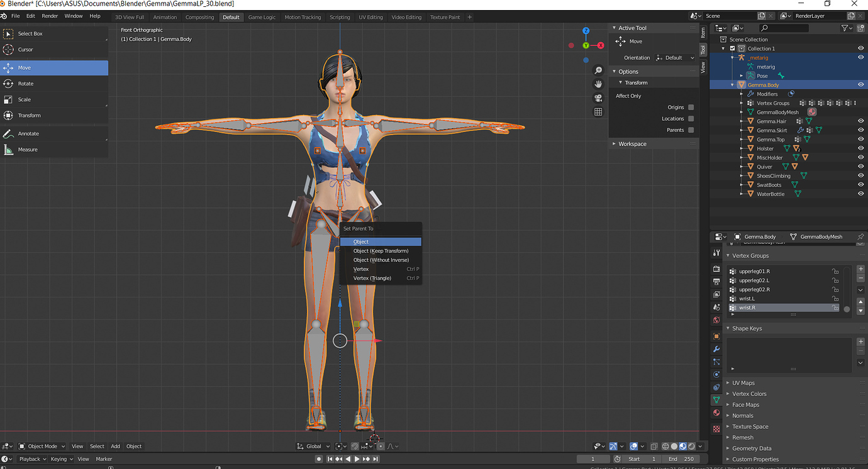Viewport: 868px width, 469px height.
Task: Open the Render properties tab
Action: (x=716, y=268)
